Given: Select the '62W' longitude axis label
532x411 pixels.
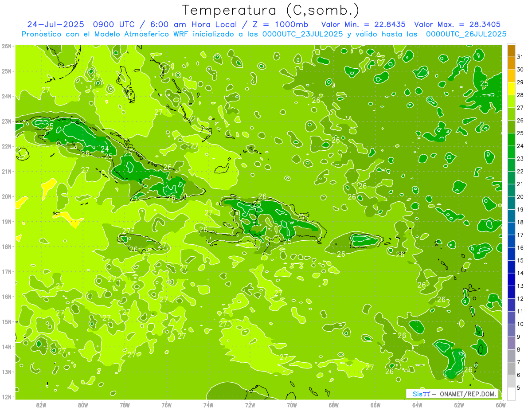Looking at the screenshot, I should [459, 405].
